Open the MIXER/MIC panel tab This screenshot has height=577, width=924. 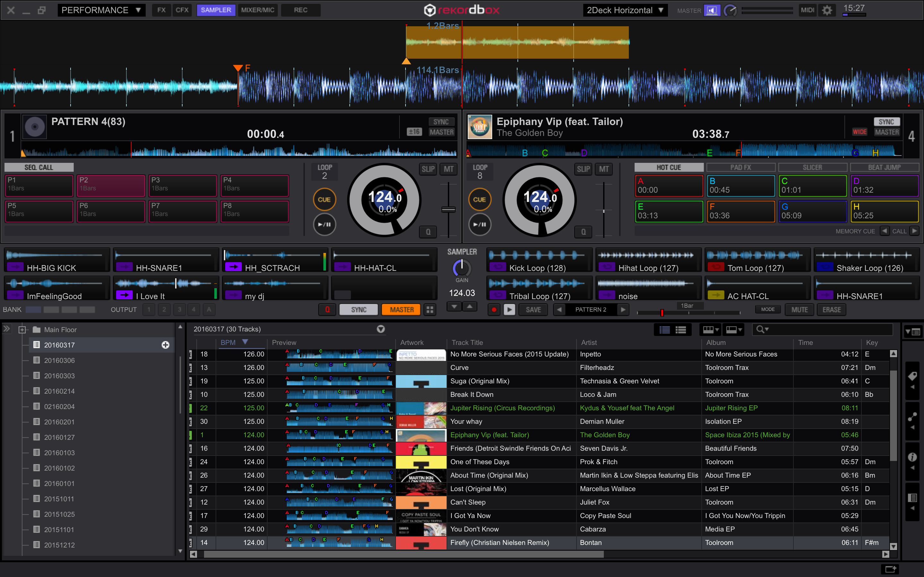click(257, 10)
